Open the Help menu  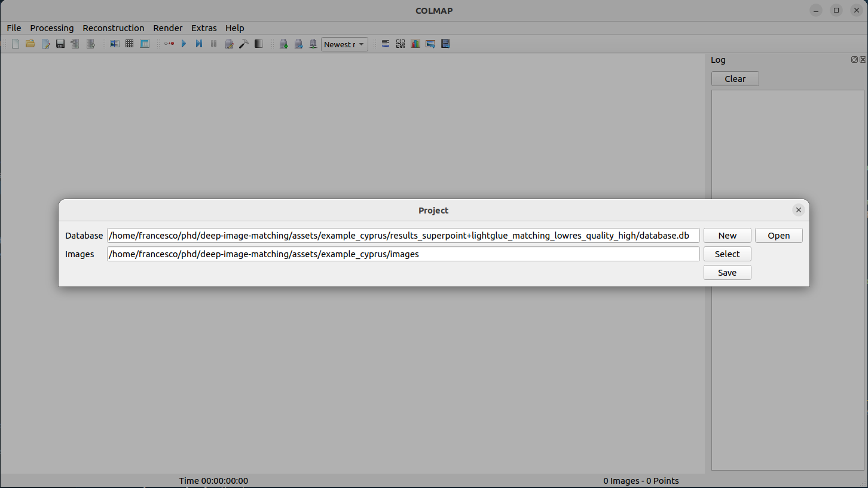[235, 28]
